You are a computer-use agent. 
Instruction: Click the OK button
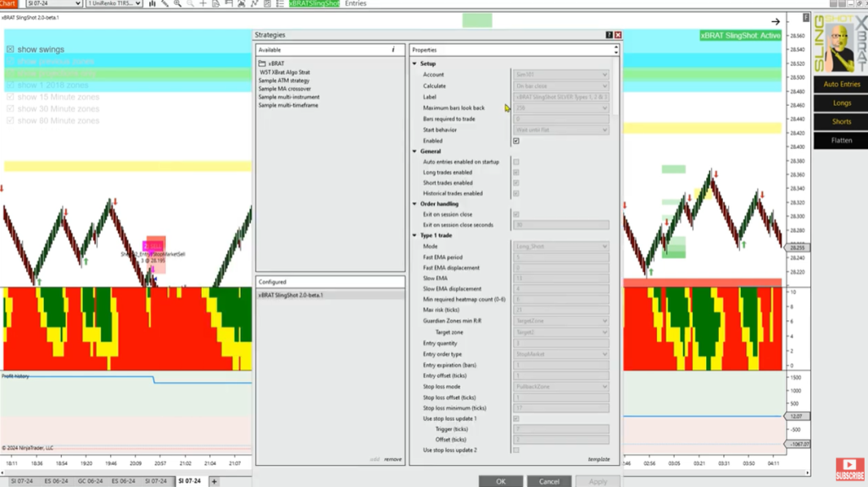tap(500, 481)
